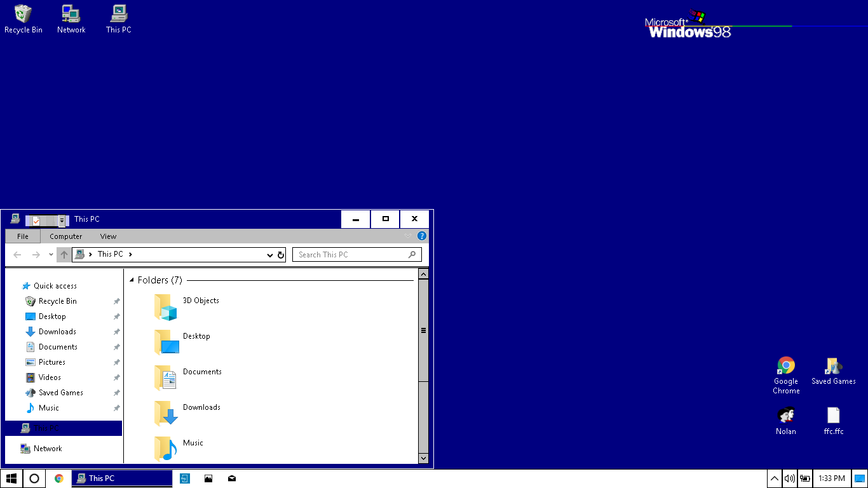The width and height of the screenshot is (868, 488).
Task: Click the Up one level navigation arrow
Action: pos(64,254)
